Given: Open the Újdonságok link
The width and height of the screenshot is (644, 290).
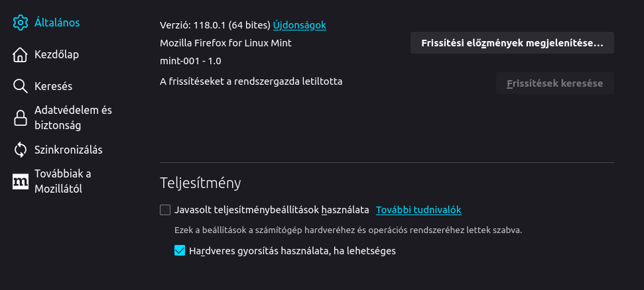Looking at the screenshot, I should pos(299,25).
